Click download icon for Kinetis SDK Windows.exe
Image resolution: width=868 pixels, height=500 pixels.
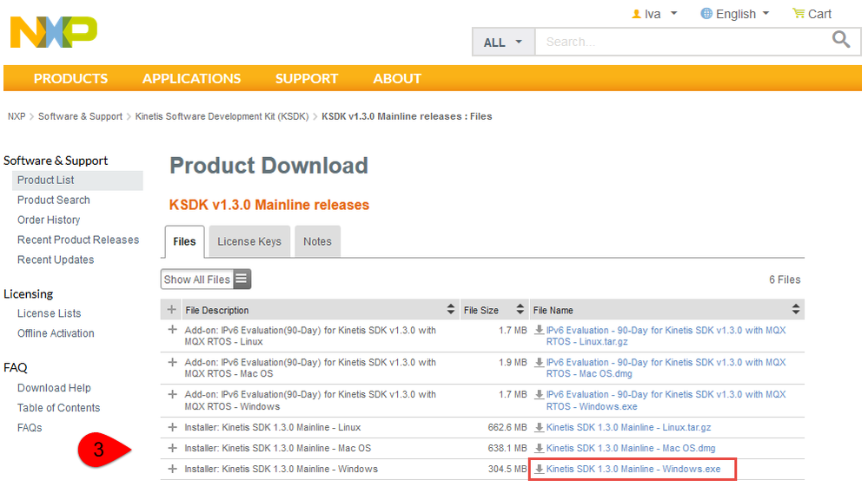click(539, 469)
